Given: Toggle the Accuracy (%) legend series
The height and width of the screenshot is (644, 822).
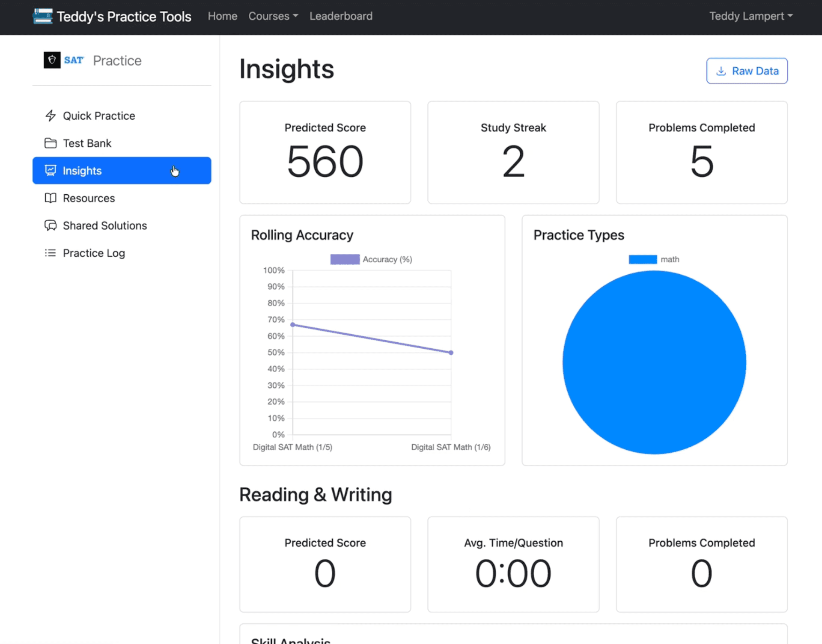Looking at the screenshot, I should pyautogui.click(x=371, y=259).
